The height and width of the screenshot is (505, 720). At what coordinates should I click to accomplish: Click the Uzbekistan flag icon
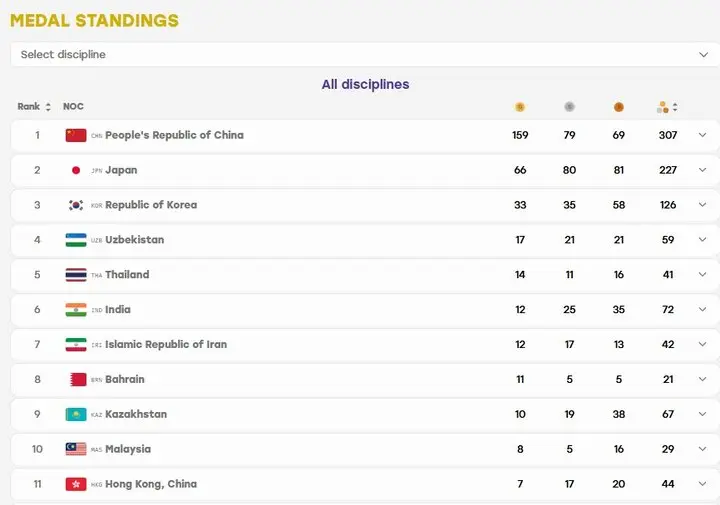click(x=76, y=240)
